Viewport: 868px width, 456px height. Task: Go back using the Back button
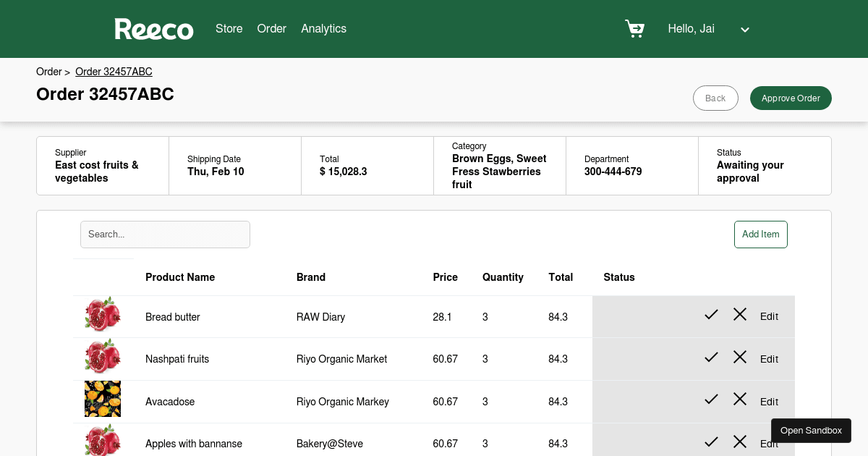tap(715, 98)
